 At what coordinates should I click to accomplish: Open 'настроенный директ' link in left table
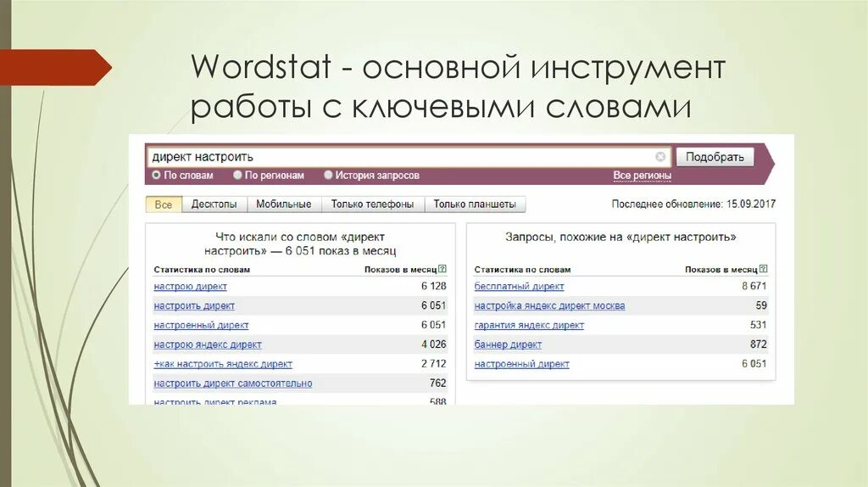(201, 325)
